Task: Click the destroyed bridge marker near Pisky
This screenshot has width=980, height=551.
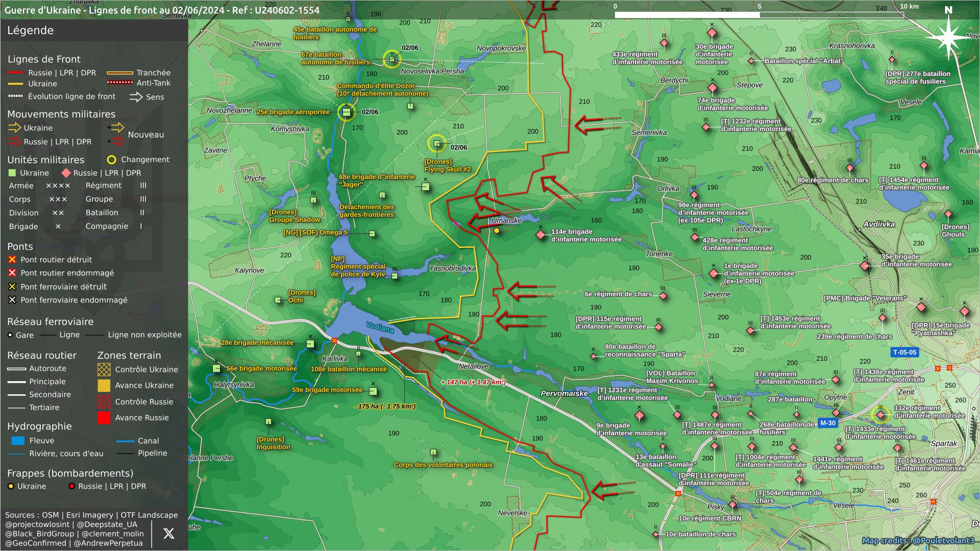Action: coord(678,493)
